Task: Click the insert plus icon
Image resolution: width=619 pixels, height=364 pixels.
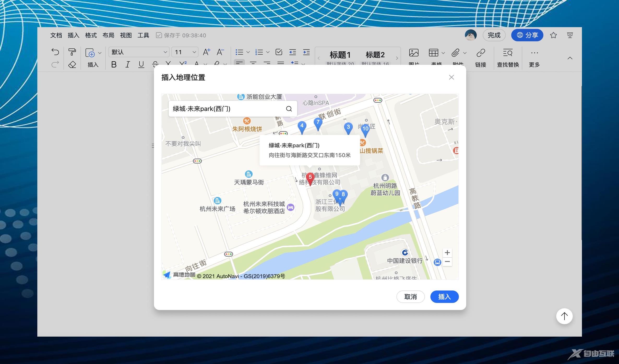Action: click(90, 53)
